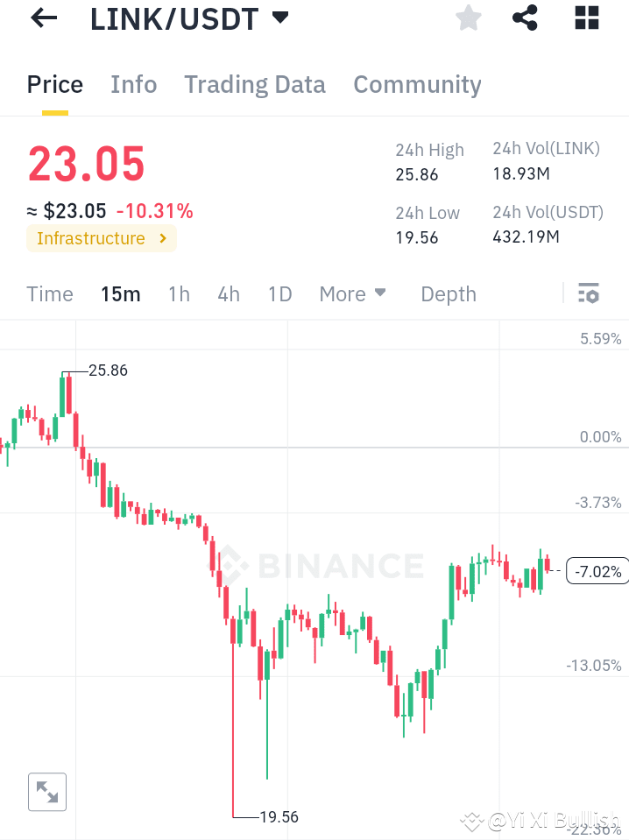Add LINK/USDT to favorites via star icon

tap(468, 18)
